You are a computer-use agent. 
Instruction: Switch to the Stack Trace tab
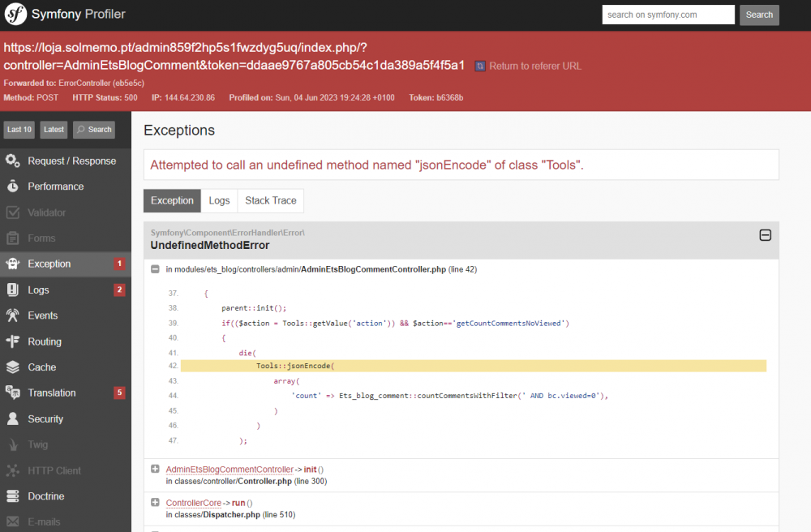pos(271,200)
